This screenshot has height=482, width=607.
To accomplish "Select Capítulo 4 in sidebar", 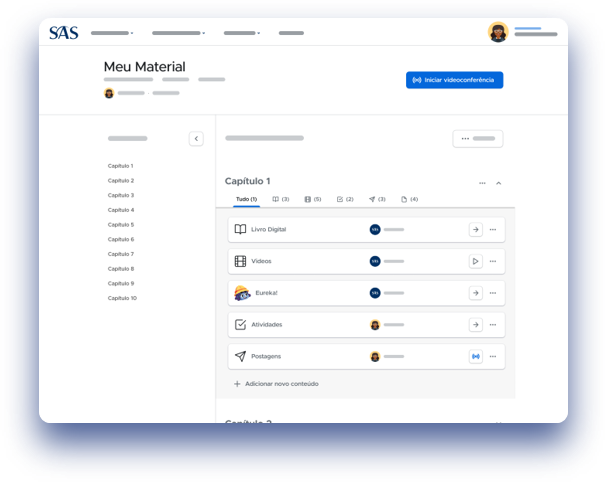I will point(121,210).
